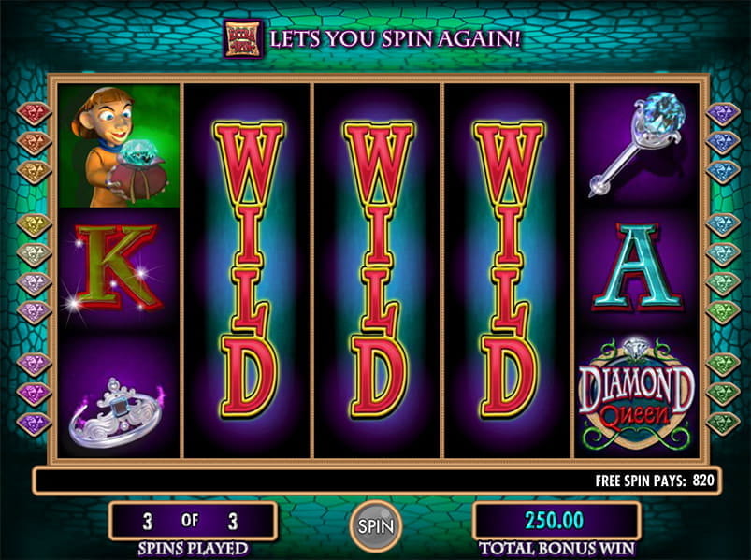Click the Free Spin Pays 820 message bar
Image resolution: width=751 pixels, height=560 pixels.
pos(377,481)
